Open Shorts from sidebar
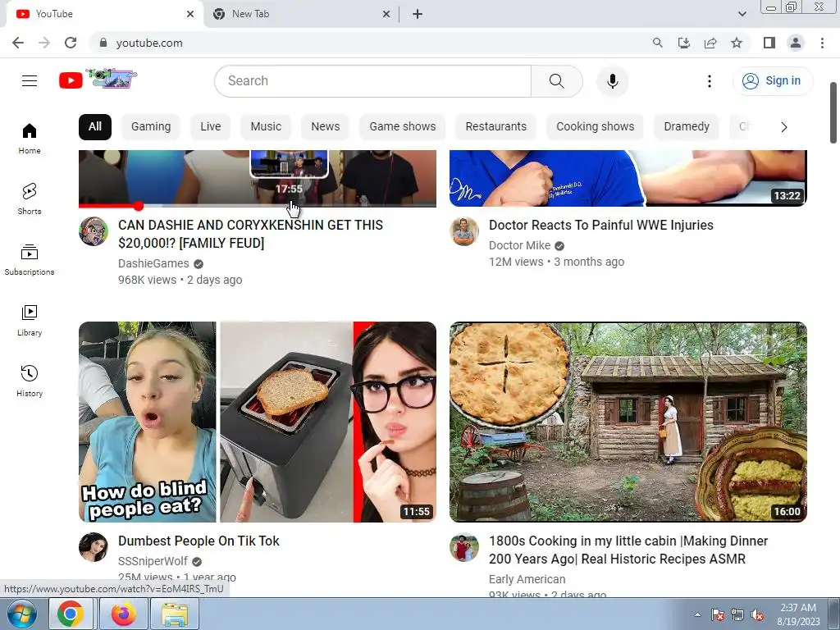The width and height of the screenshot is (840, 630). pos(30,199)
